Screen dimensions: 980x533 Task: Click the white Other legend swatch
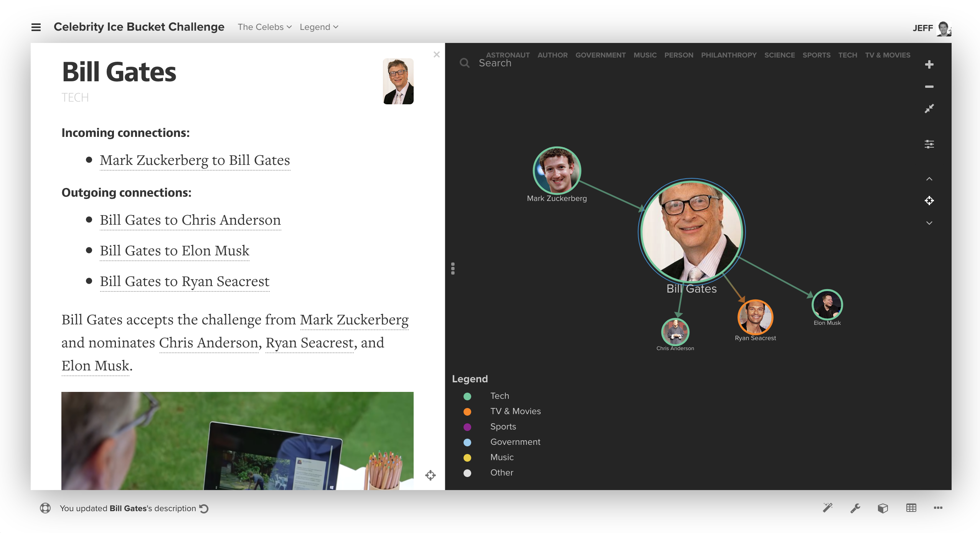pos(467,473)
